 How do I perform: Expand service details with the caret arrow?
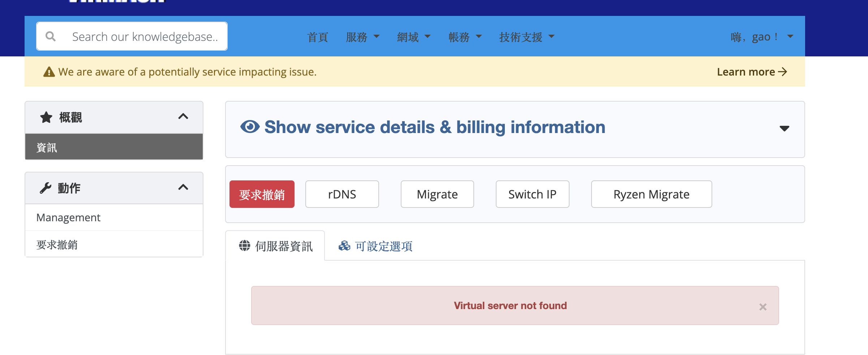pyautogui.click(x=784, y=128)
